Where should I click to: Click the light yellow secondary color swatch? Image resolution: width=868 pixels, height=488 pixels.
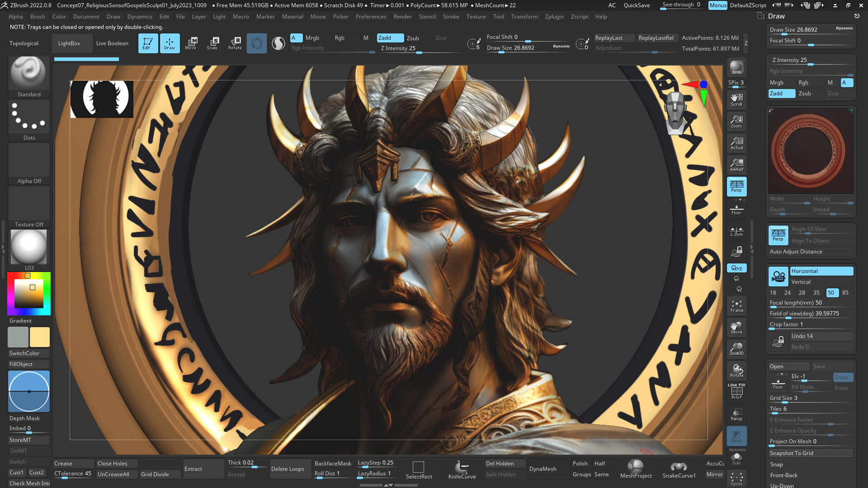point(40,338)
